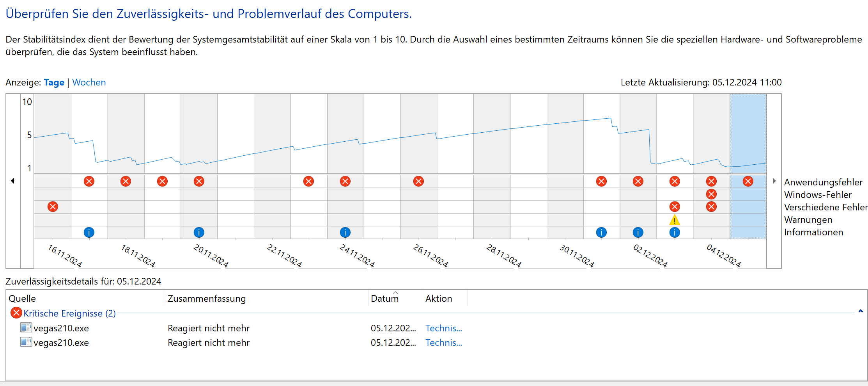
Task: Collapse the Kritische Ereignisse group chevron
Action: coord(861,311)
